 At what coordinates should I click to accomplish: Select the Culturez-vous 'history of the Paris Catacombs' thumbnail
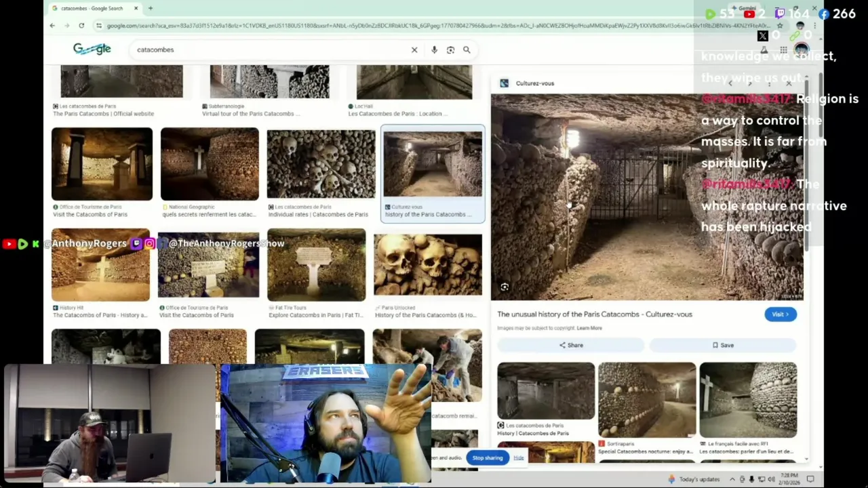[x=433, y=164]
